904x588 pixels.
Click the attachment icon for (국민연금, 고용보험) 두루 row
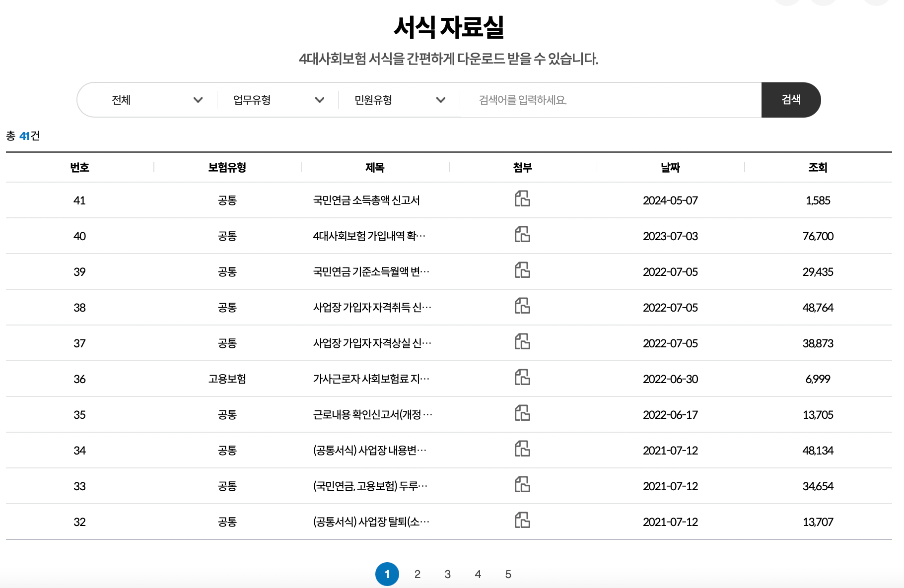[x=523, y=486]
